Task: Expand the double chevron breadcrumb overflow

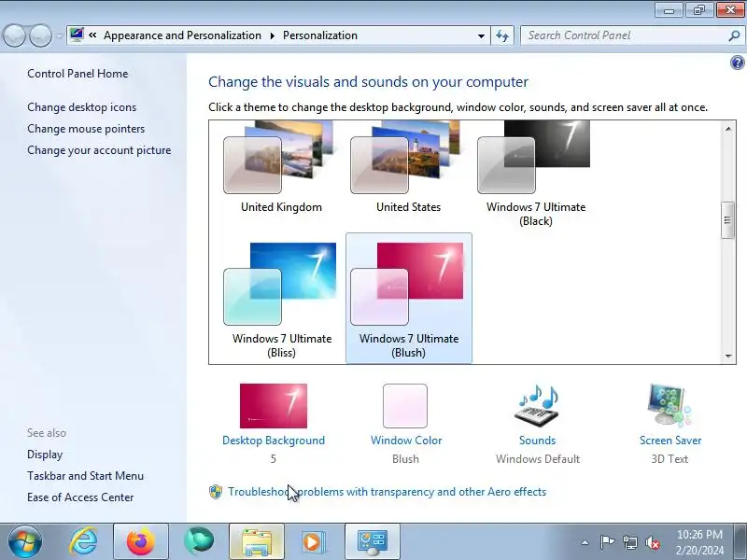Action: (92, 35)
